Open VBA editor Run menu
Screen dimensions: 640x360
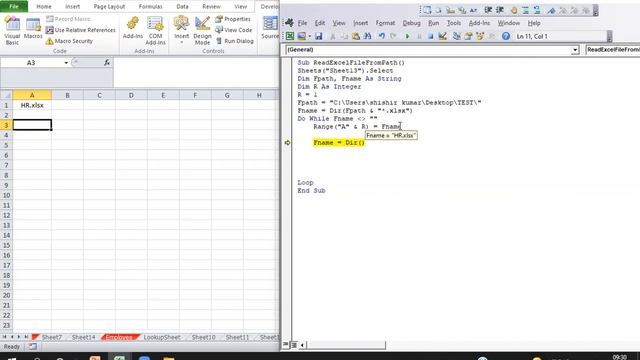click(x=433, y=23)
